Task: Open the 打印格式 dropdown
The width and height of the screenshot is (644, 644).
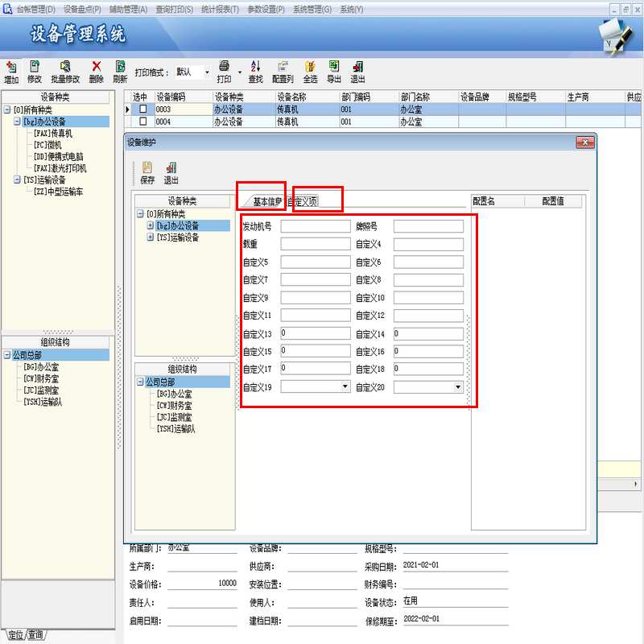Action: (x=207, y=72)
